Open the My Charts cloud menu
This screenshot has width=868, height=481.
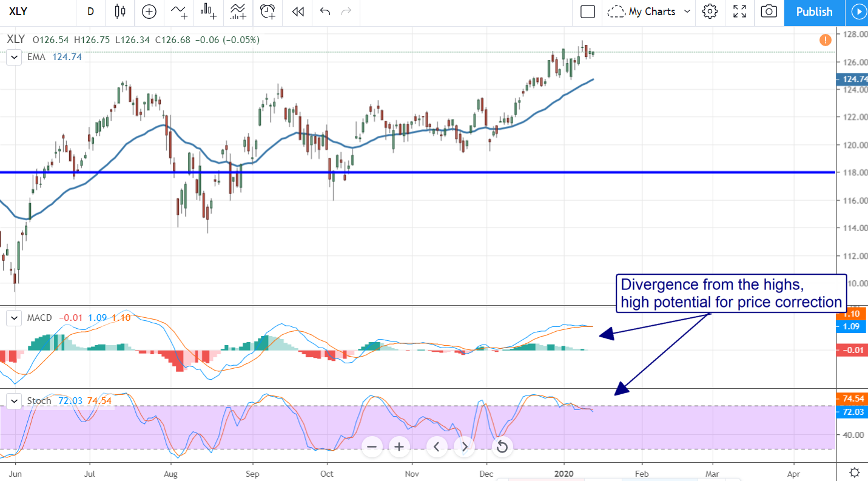(650, 12)
